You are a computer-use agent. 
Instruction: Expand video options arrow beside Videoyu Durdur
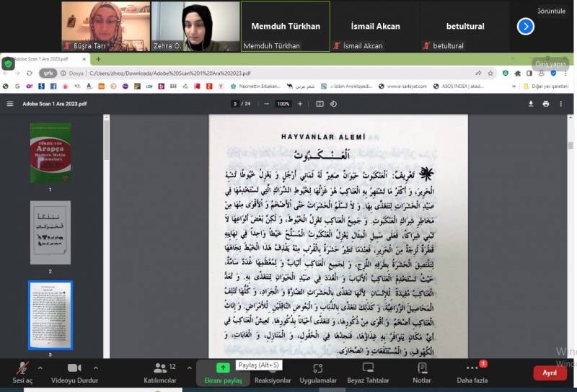point(96,367)
